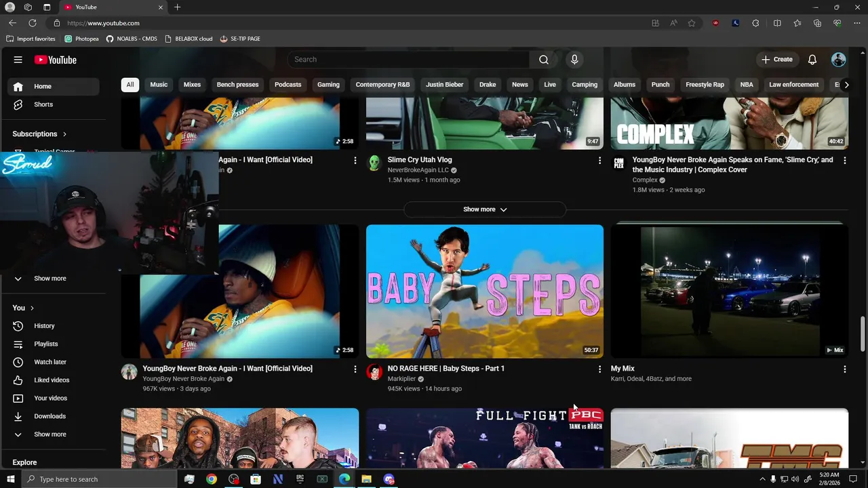Select the All filter chip
Viewport: 868px width, 488px height.
click(130, 85)
